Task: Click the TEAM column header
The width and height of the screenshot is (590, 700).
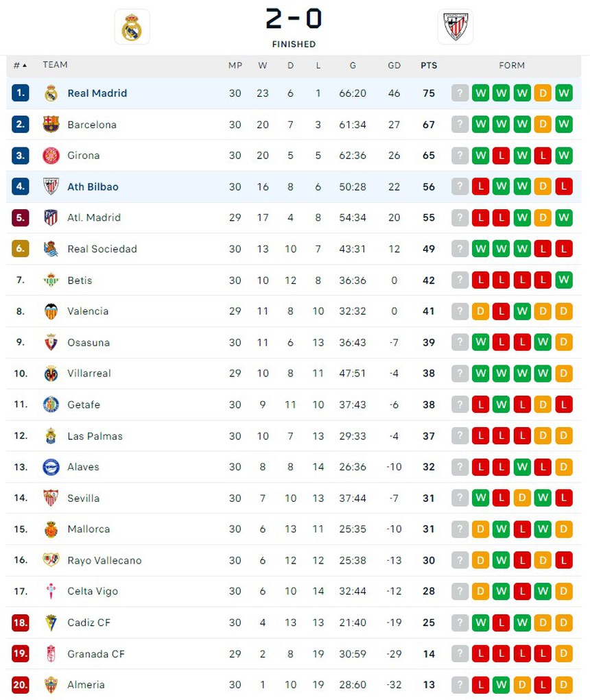Action: (55, 65)
